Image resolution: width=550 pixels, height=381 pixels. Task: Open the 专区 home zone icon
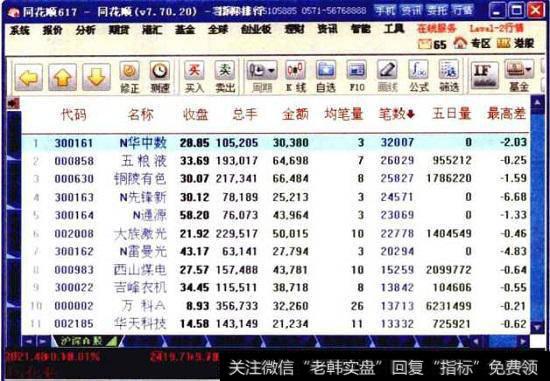click(471, 44)
